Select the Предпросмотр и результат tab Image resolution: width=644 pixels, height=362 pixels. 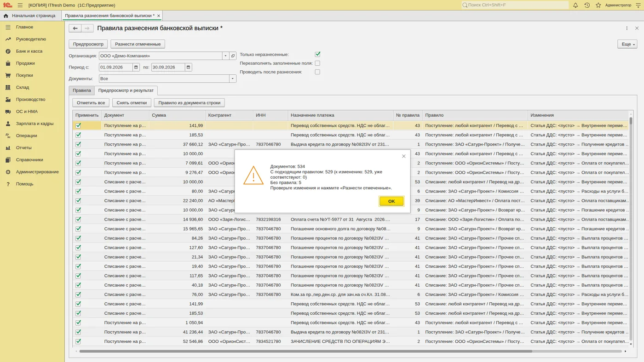point(126,90)
